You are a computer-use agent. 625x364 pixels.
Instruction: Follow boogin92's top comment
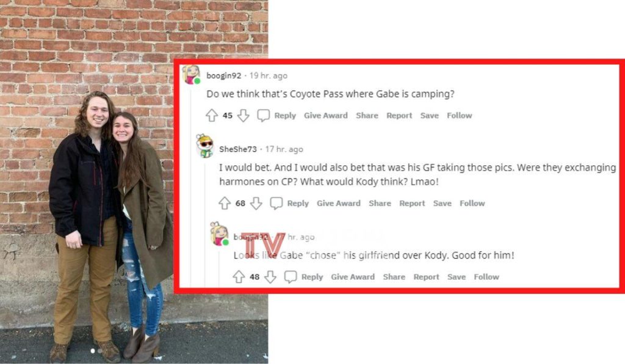(459, 115)
